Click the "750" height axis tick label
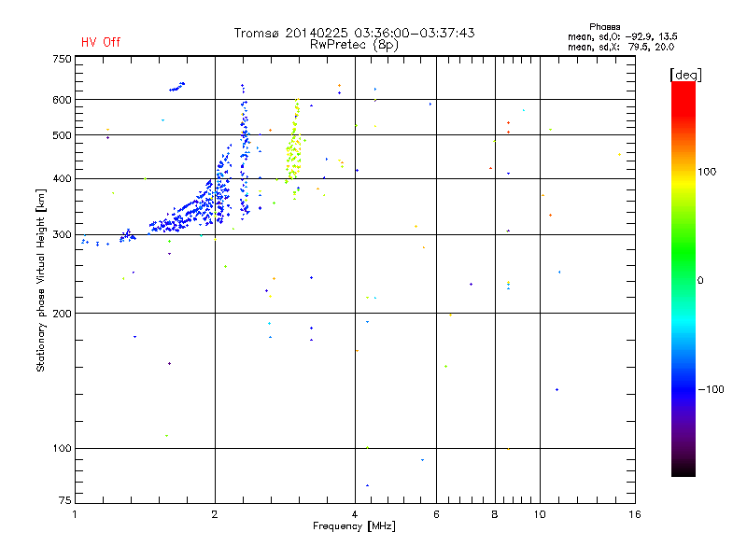Screen dimensions: 747x560 62,59
